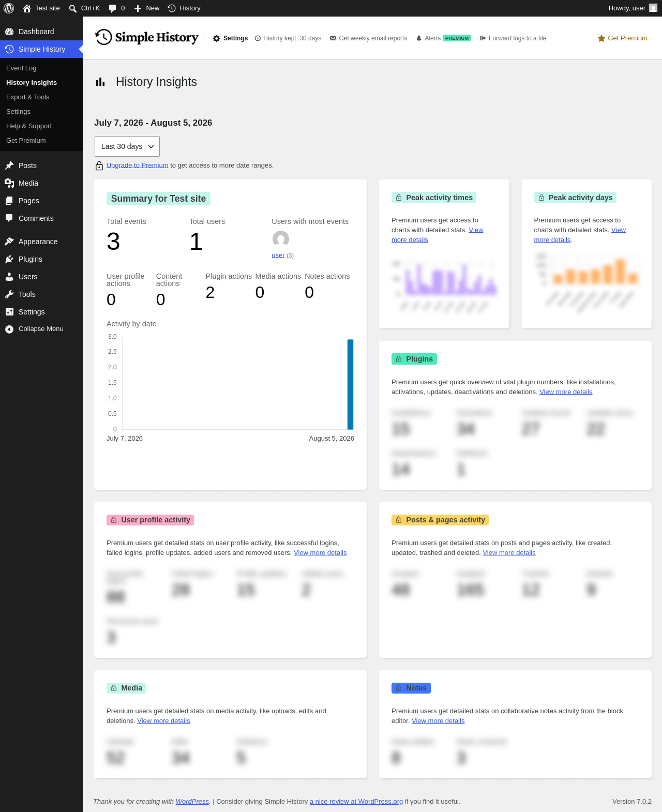This screenshot has height=812, width=662.
Task: Click the Collapse Menu arrow icon
Action: (9, 329)
